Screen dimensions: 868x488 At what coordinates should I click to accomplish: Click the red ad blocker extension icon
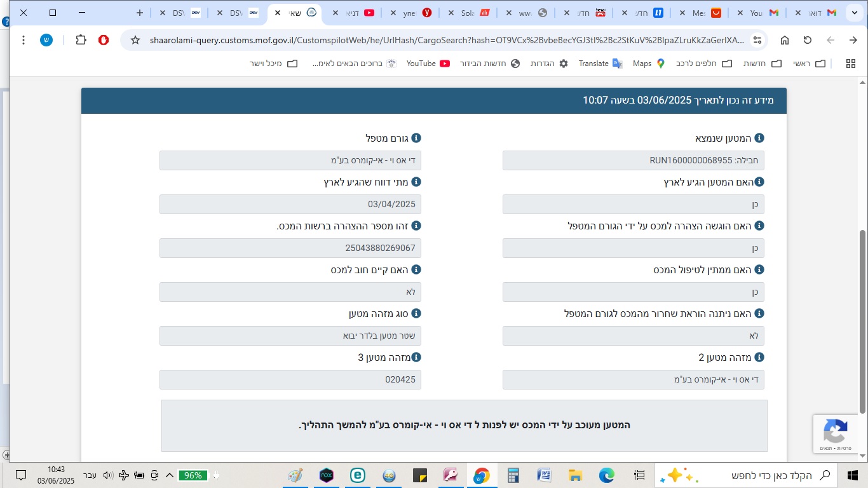pyautogui.click(x=104, y=40)
